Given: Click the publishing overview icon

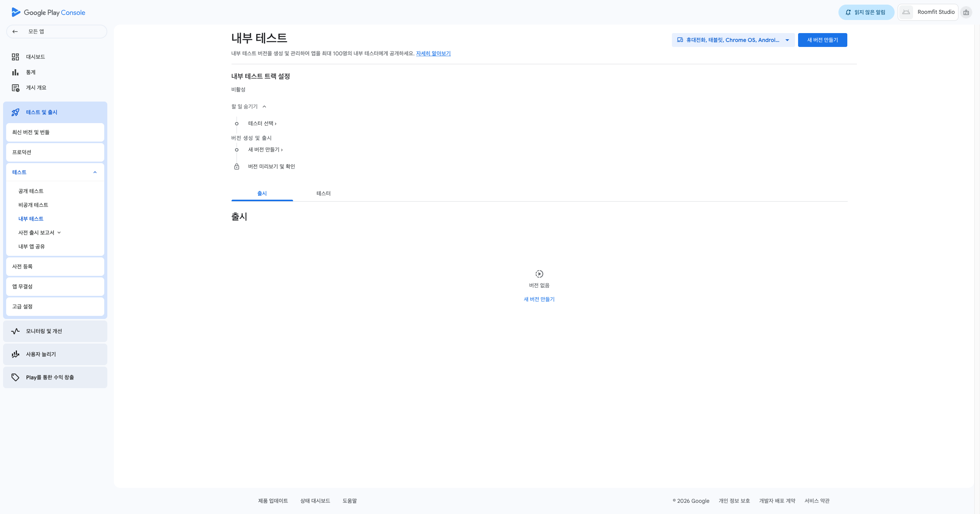Looking at the screenshot, I should coord(15,88).
